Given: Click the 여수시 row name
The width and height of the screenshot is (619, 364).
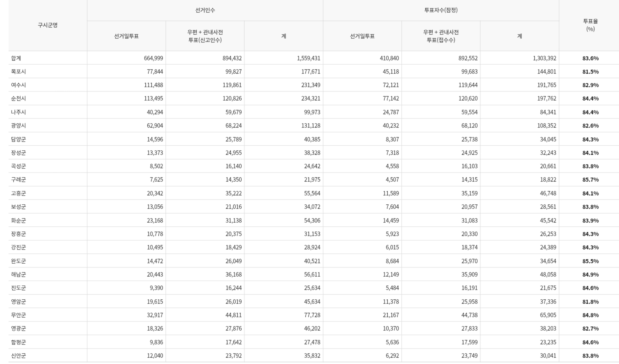Looking at the screenshot, I should click(18, 85).
